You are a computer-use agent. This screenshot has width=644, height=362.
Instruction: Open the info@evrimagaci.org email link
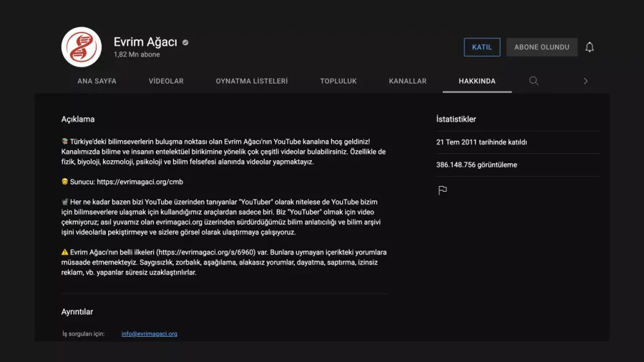pos(150,334)
